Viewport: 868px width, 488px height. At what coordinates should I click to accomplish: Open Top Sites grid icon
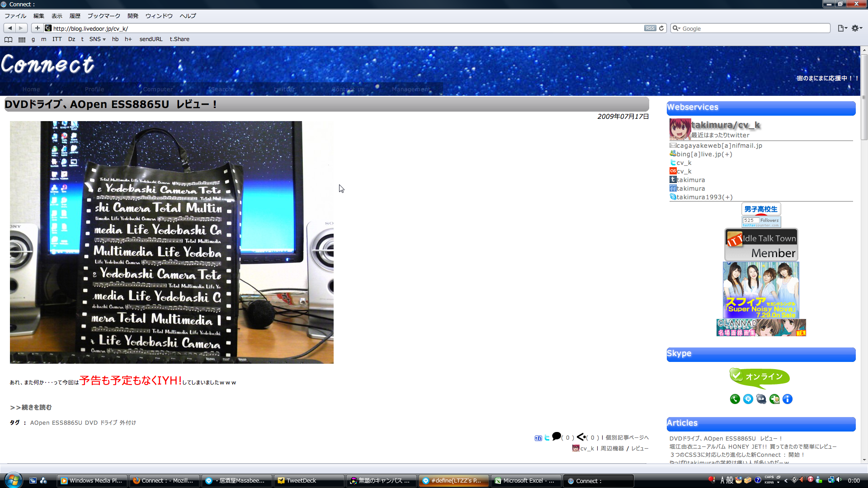tap(22, 39)
